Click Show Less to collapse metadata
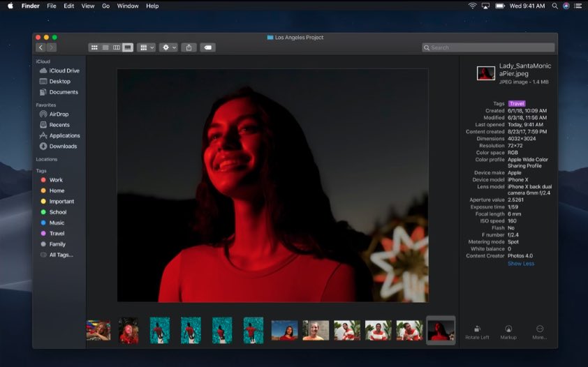Viewport: 588px width, 367px height. [520, 264]
